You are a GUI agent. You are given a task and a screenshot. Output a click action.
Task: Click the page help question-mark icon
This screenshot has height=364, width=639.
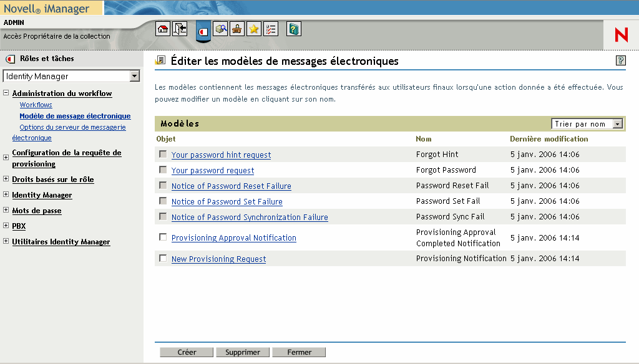tap(621, 60)
